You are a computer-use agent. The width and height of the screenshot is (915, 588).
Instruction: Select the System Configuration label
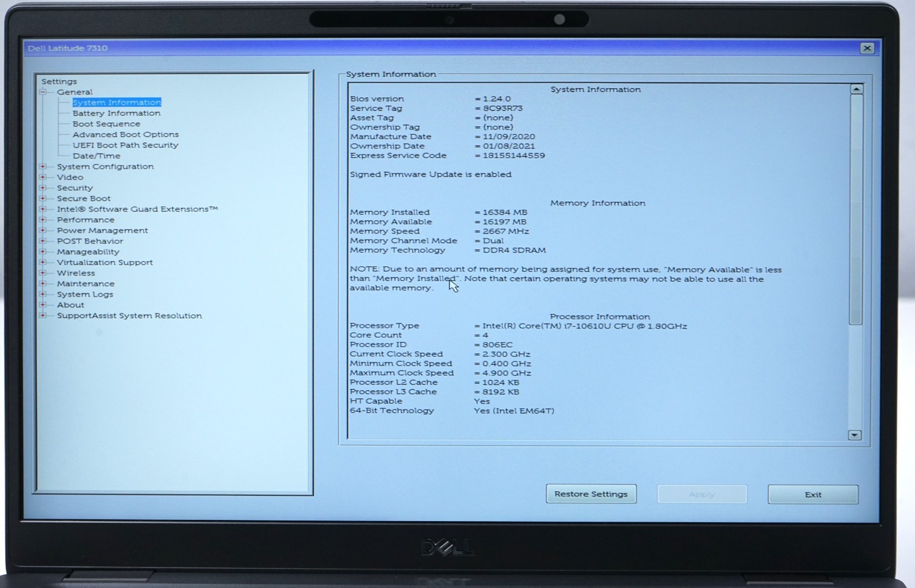pyautogui.click(x=105, y=166)
